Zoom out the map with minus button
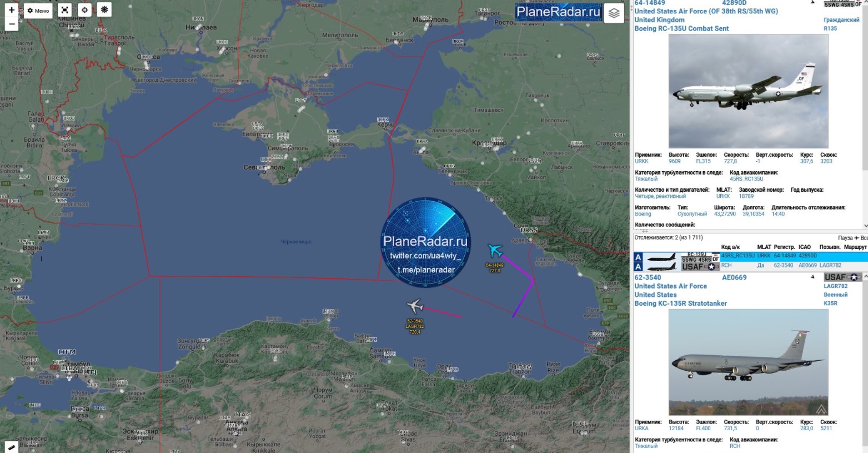 coord(12,24)
